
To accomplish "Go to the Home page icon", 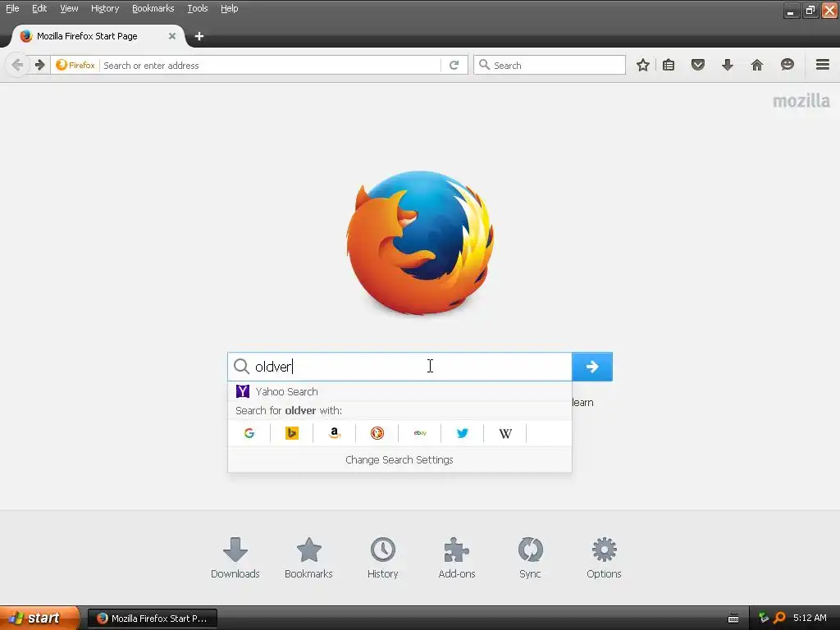I will (756, 65).
